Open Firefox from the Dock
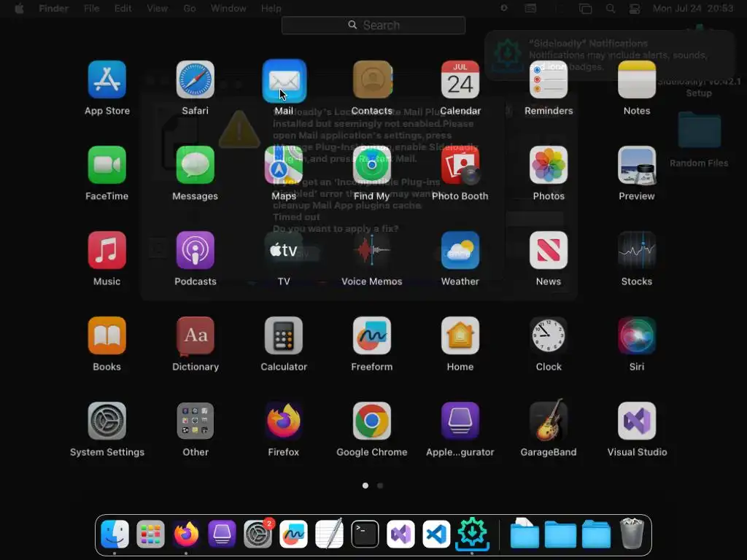The image size is (747, 560). pos(186,534)
